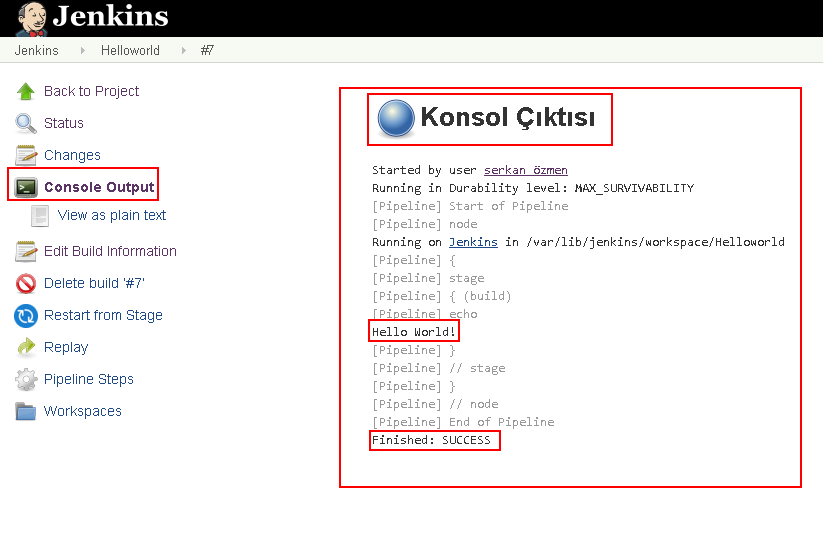Image resolution: width=823 pixels, height=542 pixels.
Task: Click the End of Pipeline line
Action: (463, 422)
